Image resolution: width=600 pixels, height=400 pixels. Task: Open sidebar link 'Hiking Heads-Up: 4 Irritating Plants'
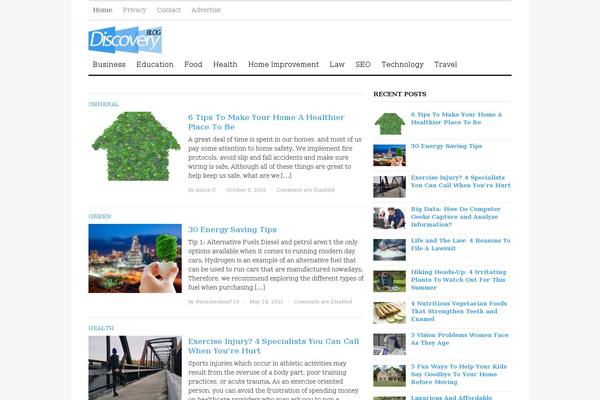point(458,279)
